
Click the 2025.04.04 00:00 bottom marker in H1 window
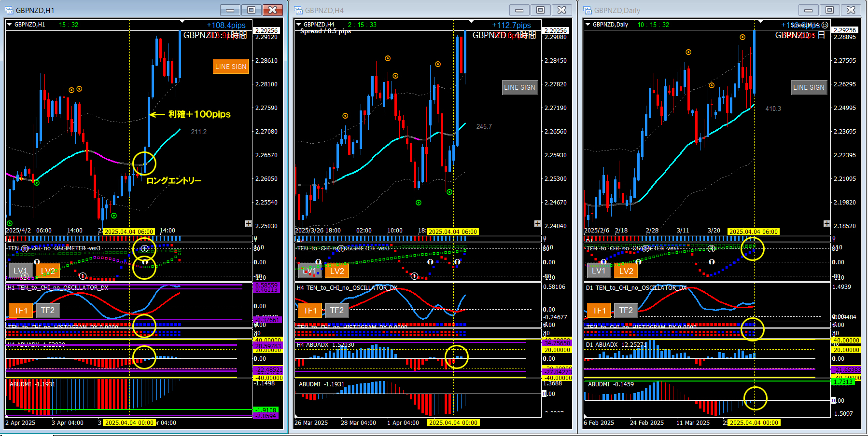(129, 423)
